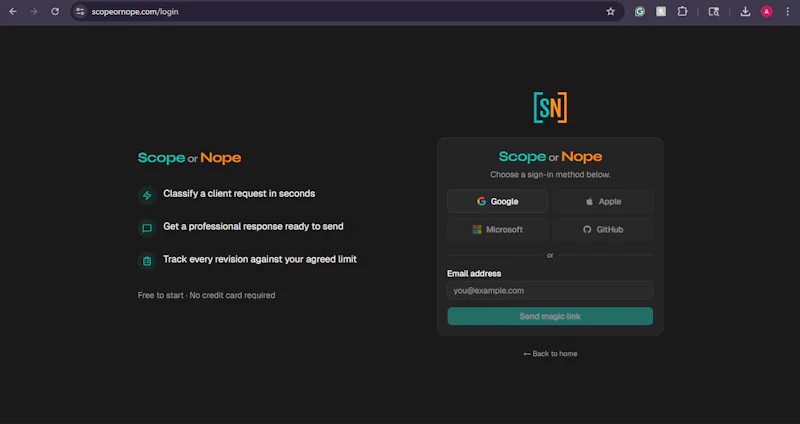Image resolution: width=800 pixels, height=424 pixels.
Task: Click the SN bracket logo
Action: pos(550,108)
